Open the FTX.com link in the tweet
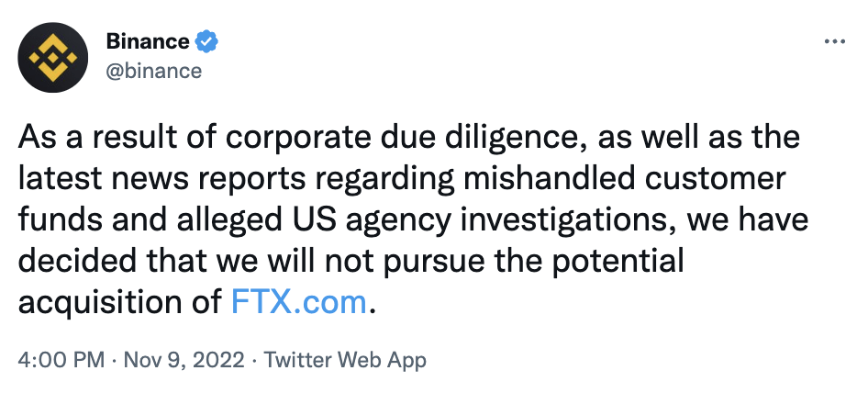868x393 pixels. [299, 302]
